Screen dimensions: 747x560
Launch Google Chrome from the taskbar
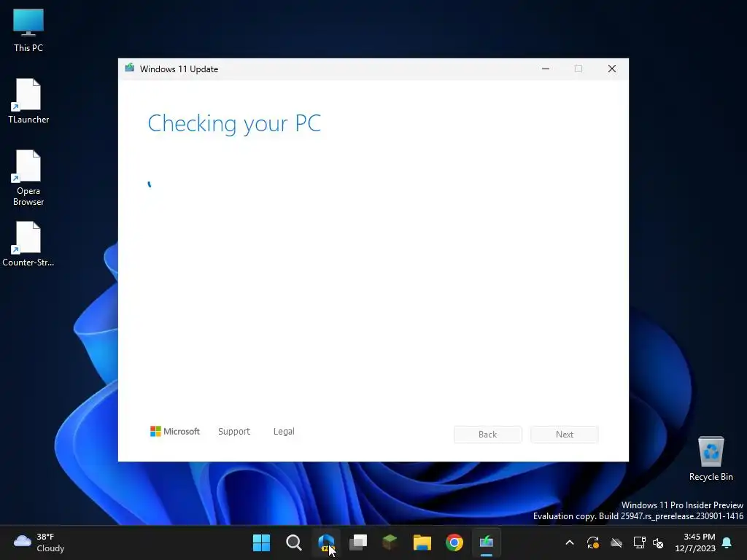coord(454,542)
